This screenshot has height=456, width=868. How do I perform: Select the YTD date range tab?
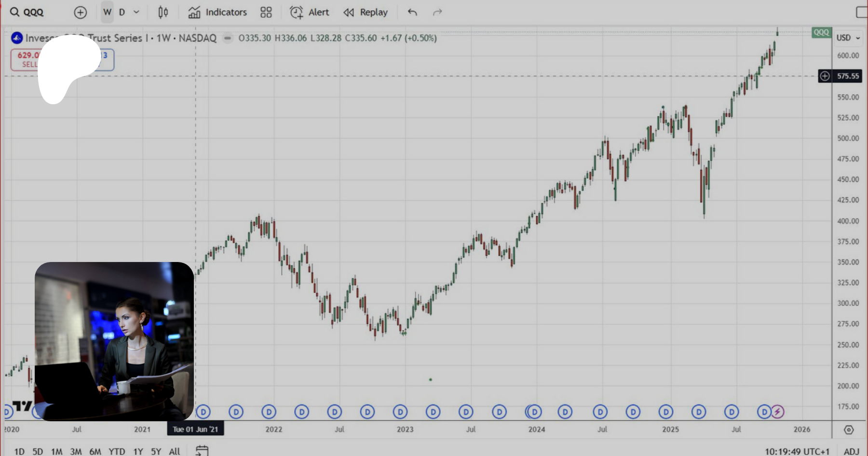117,451
